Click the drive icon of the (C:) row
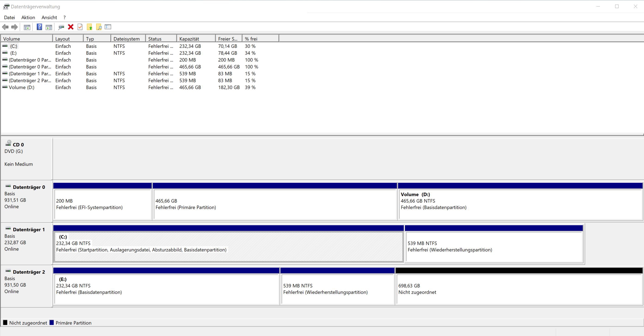Image resolution: width=644 pixels, height=336 pixels. [5, 46]
